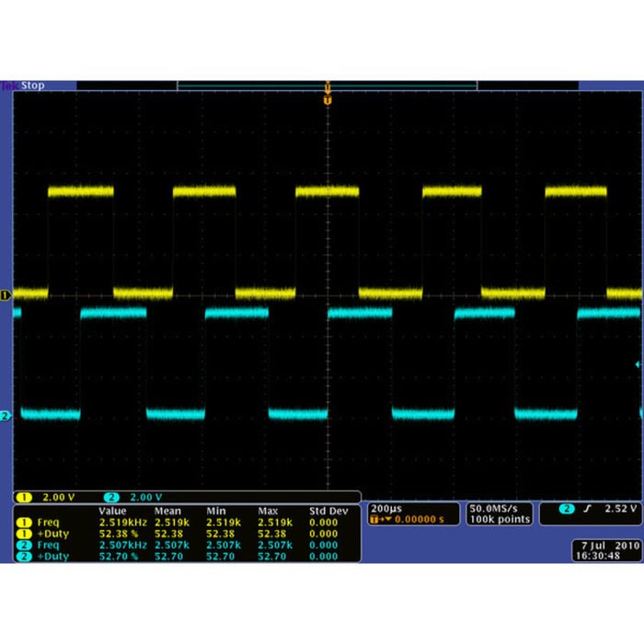
Task: Click the record view bar at top
Action: [327, 86]
